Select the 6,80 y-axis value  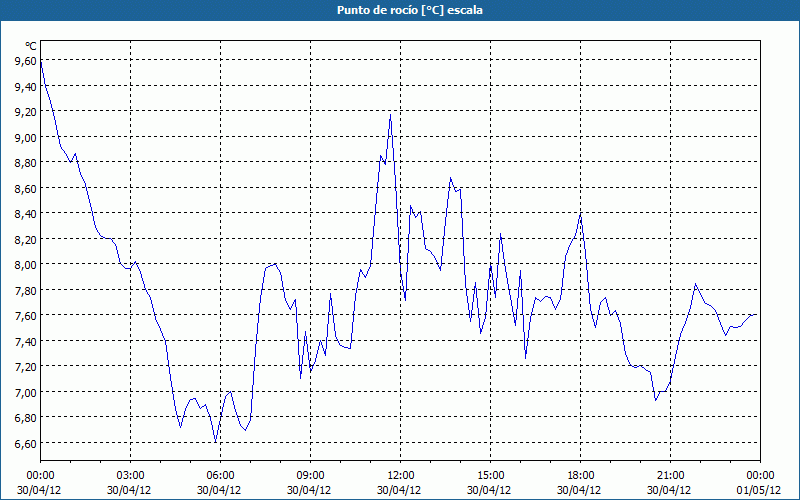[x=26, y=418]
